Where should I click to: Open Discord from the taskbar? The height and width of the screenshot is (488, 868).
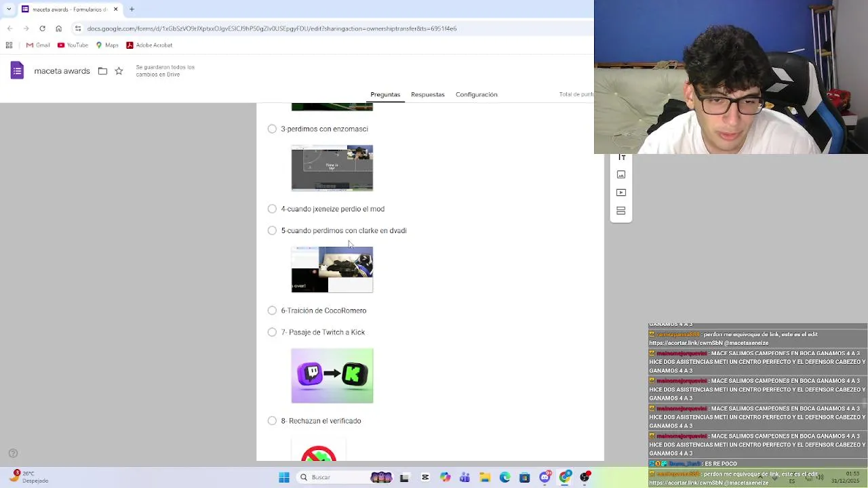545,477
